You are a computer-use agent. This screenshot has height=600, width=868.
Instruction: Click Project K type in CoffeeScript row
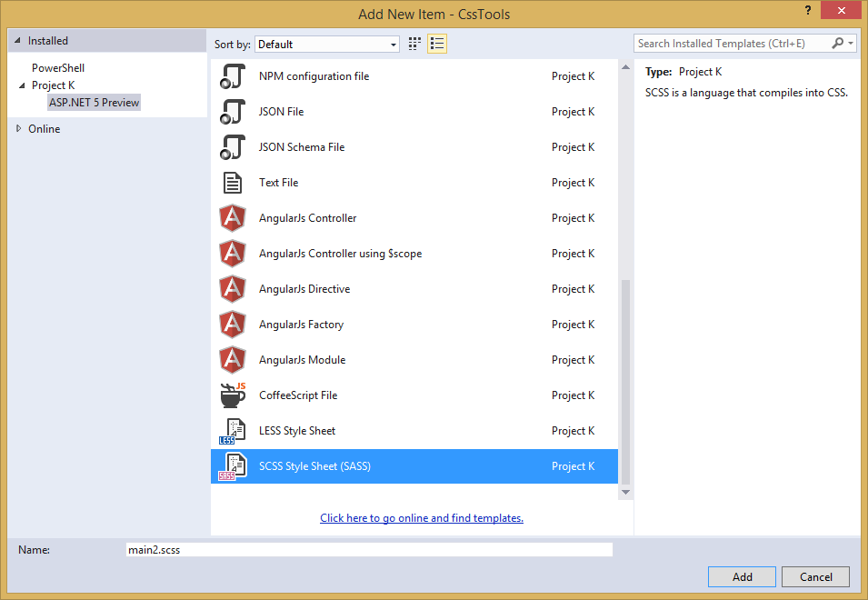[573, 395]
